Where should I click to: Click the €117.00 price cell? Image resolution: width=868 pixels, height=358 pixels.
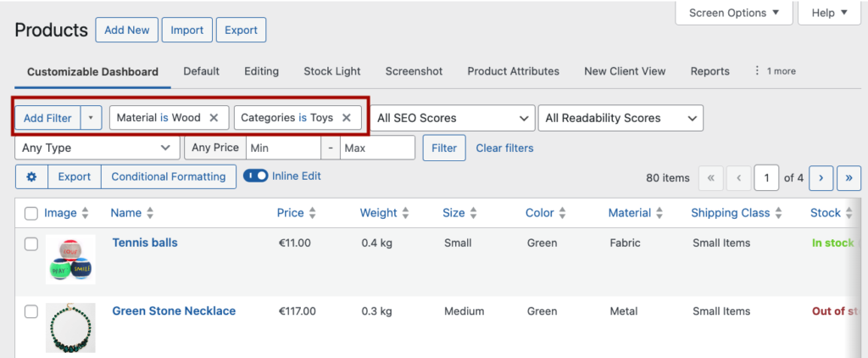298,311
